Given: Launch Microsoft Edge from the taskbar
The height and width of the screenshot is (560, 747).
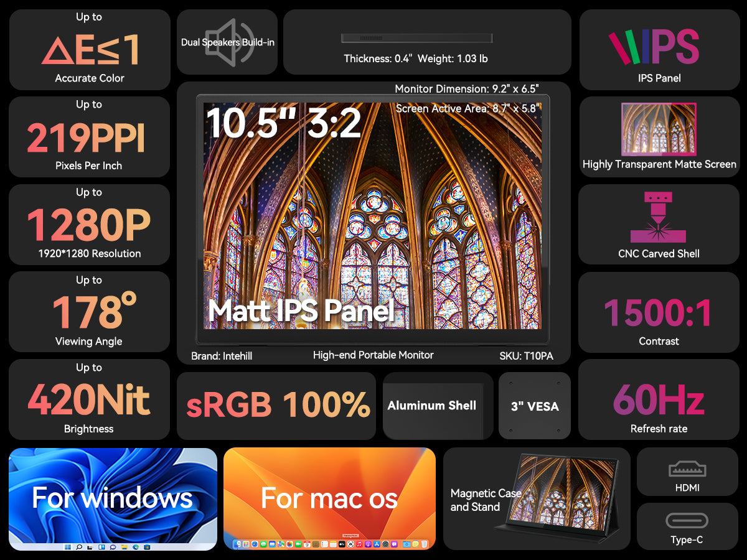Looking at the screenshot, I should pos(136,548).
